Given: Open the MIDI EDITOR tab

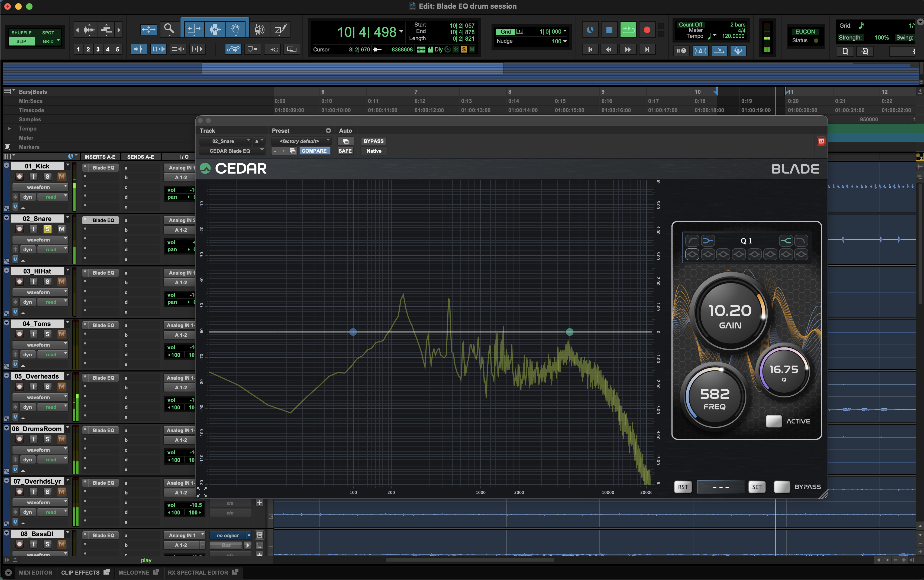Looking at the screenshot, I should click(35, 572).
